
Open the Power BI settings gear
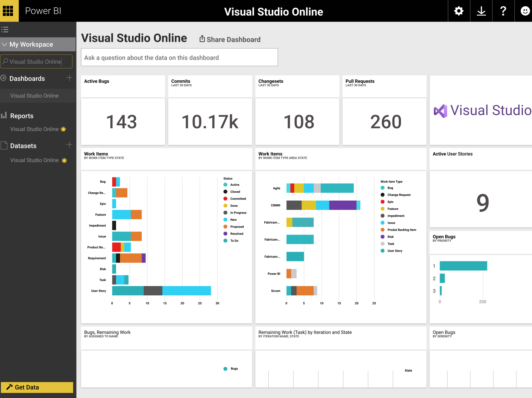coord(459,11)
